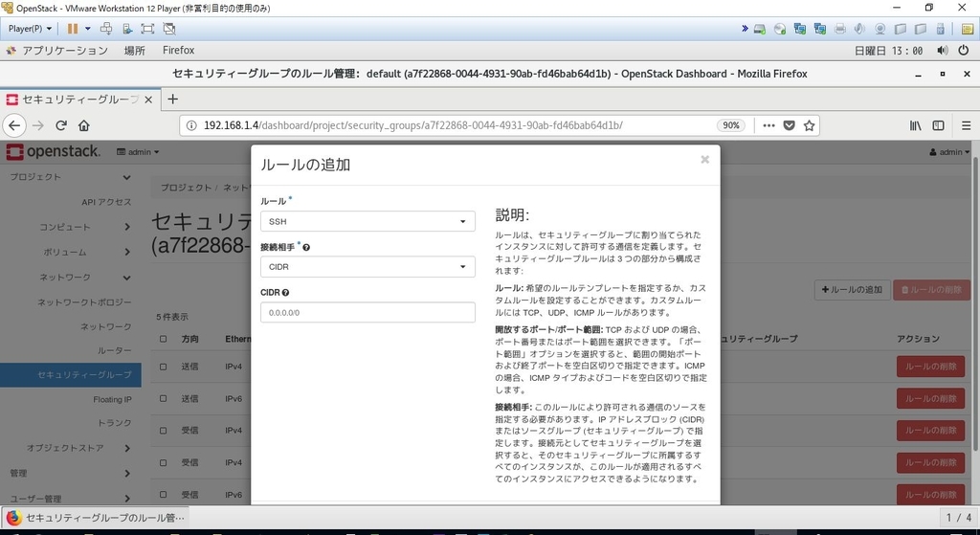Image resolution: width=980 pixels, height=535 pixels.
Task: Click the CIDR input field
Action: click(x=367, y=313)
